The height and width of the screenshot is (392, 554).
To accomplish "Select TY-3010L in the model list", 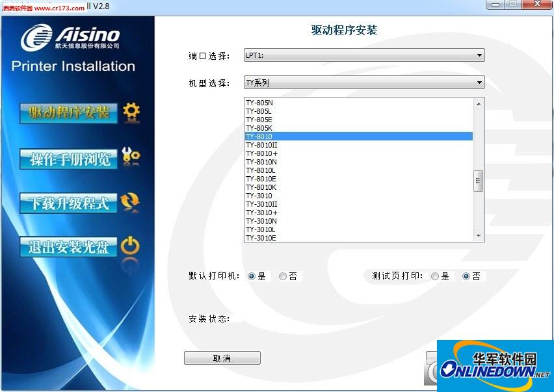I will (359, 230).
